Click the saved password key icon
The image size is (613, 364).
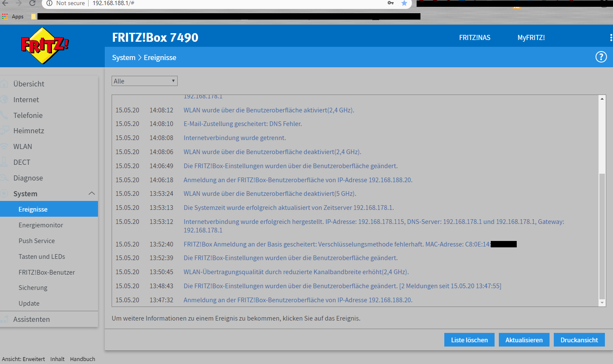[x=391, y=3]
